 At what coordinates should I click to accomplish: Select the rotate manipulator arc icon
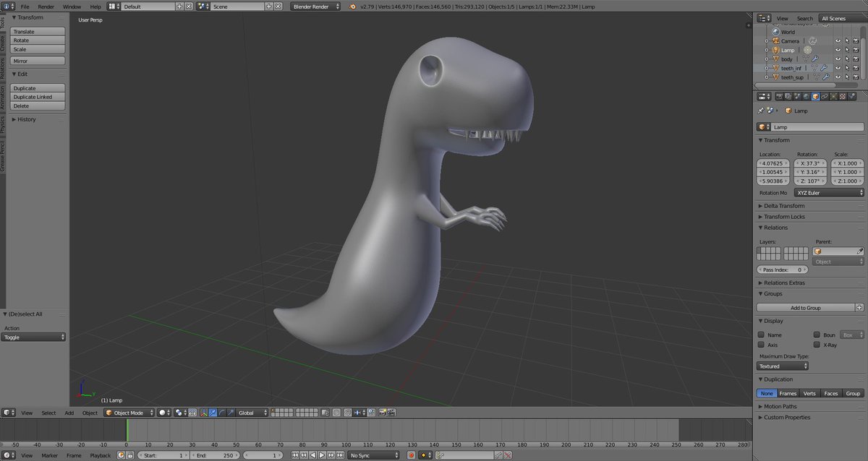point(221,413)
